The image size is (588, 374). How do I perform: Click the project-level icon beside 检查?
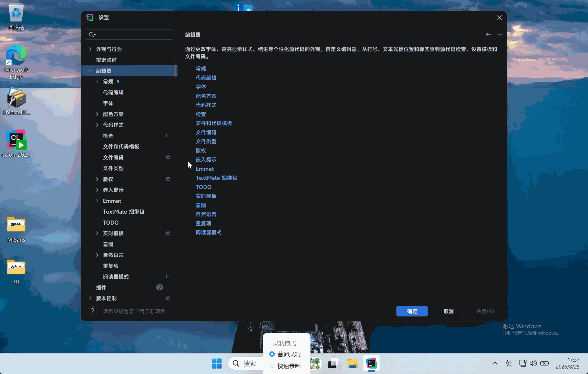coord(168,136)
